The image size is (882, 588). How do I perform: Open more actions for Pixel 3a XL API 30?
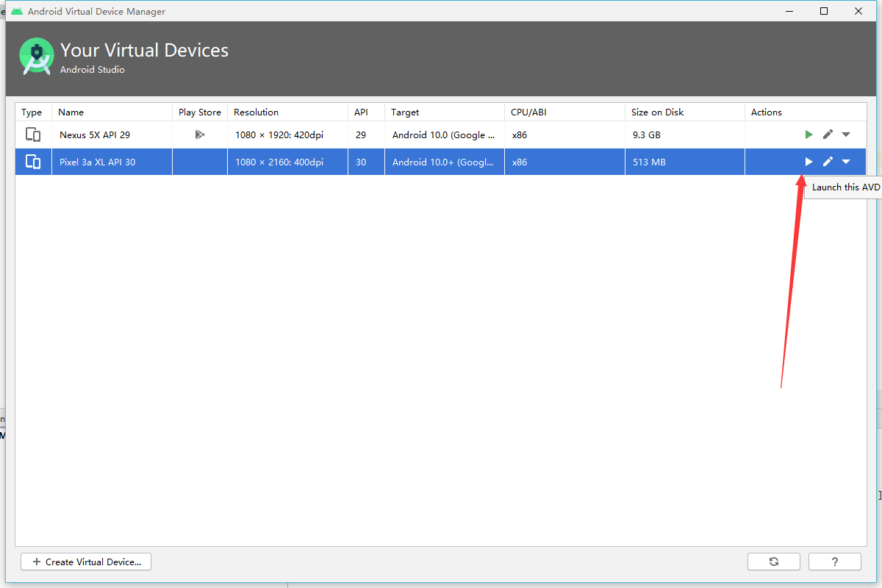click(846, 162)
